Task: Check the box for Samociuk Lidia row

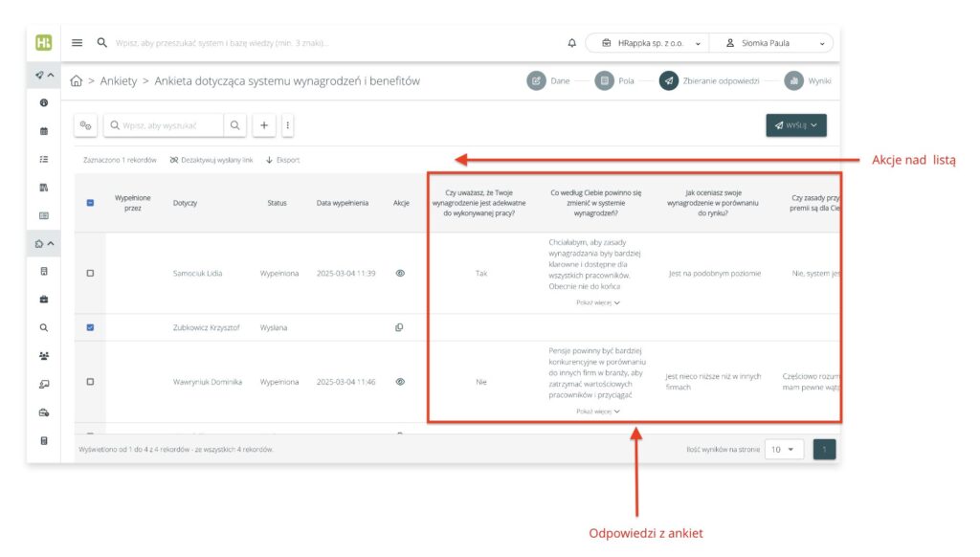Action: tap(91, 273)
